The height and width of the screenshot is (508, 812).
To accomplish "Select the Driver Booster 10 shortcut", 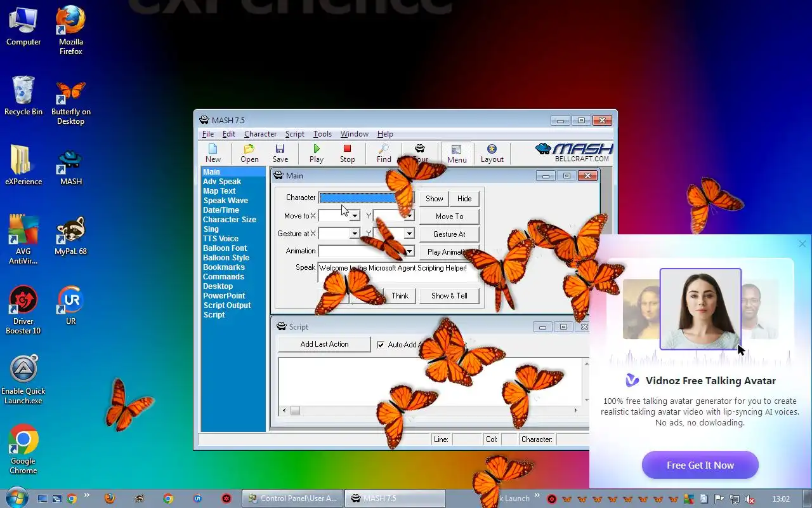I will click(x=23, y=310).
